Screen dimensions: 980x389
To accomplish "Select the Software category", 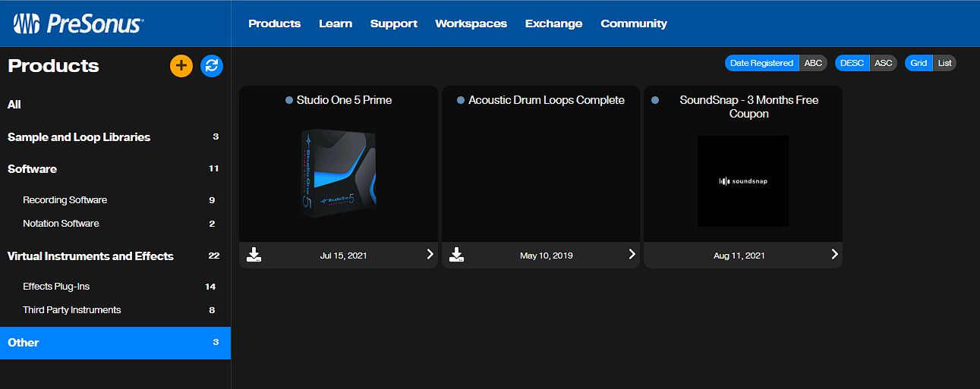I will 115,169.
